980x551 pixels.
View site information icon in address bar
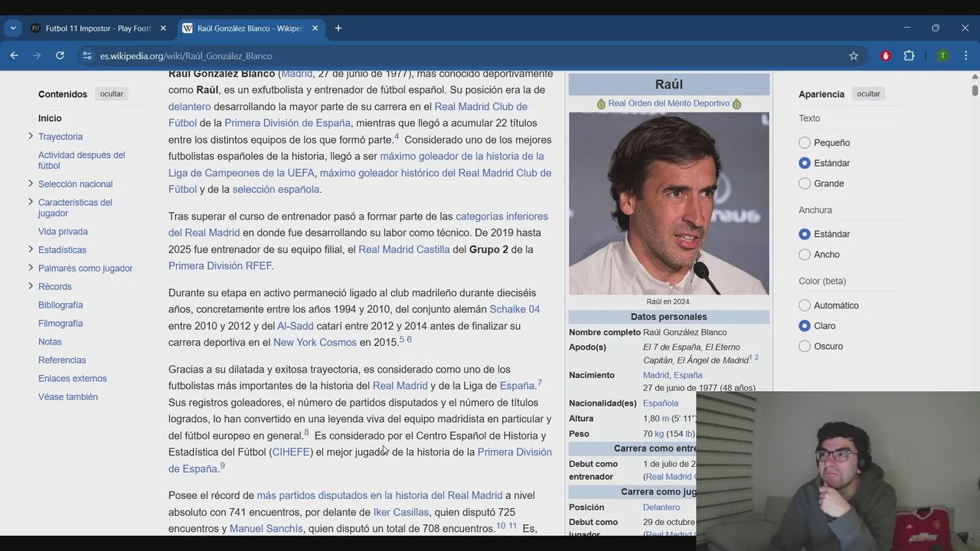click(87, 56)
